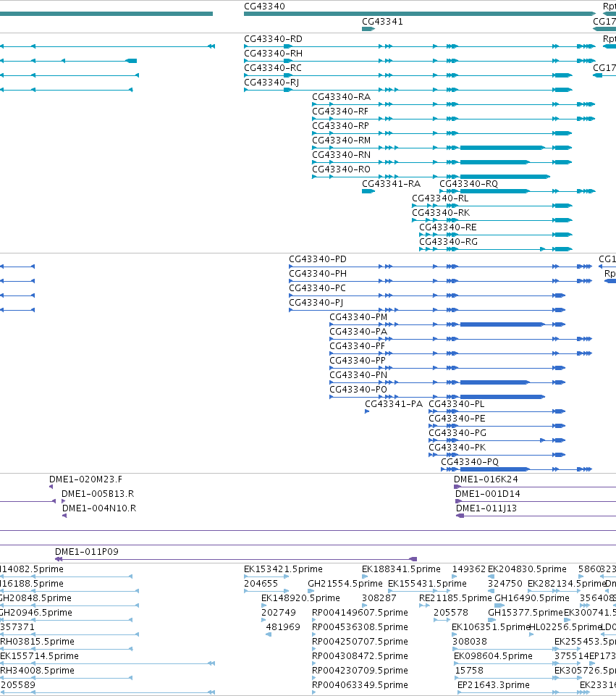Click EST GH21554.5prime

[345, 584]
